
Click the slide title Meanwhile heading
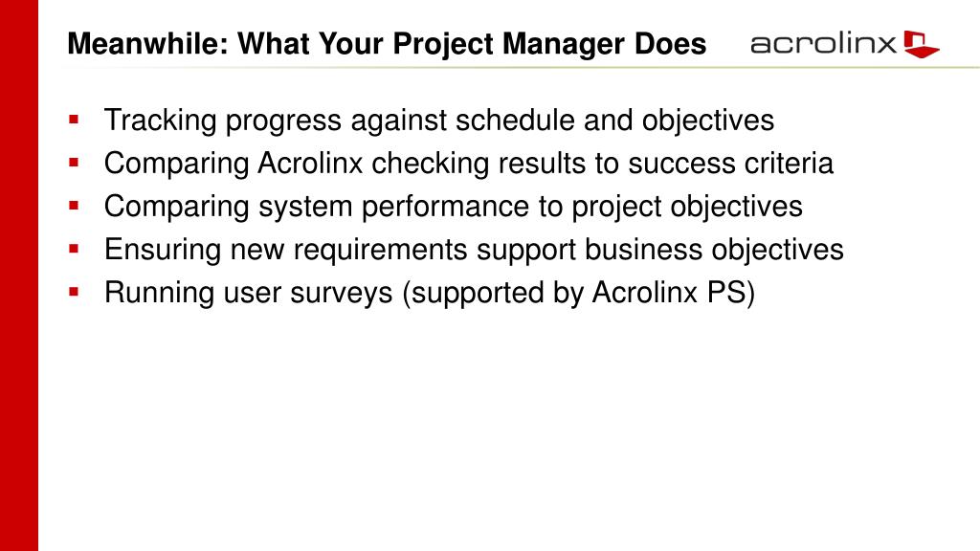(387, 44)
